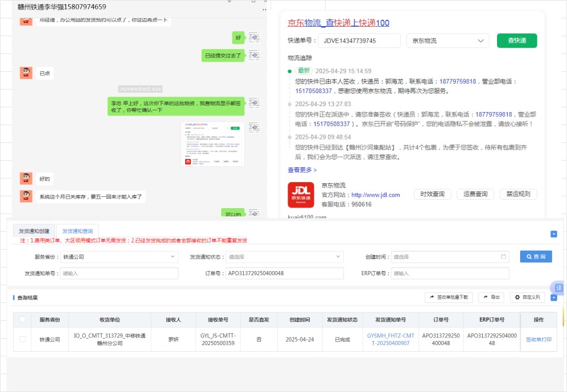
Task: Click sender avatar beside the chat screenshot image
Action: tap(254, 128)
